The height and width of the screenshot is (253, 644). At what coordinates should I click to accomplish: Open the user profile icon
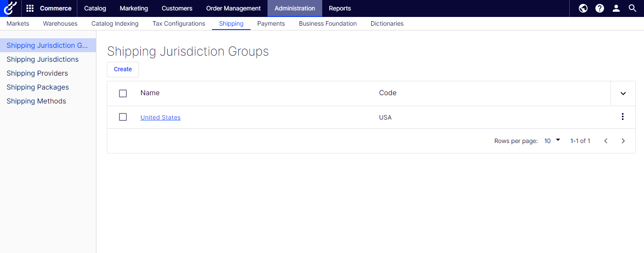pyautogui.click(x=616, y=8)
